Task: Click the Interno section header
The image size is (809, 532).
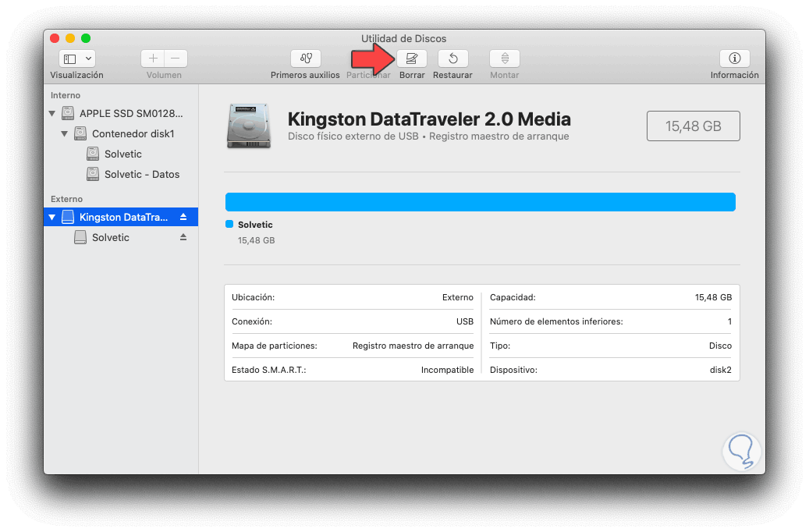Action: (66, 95)
